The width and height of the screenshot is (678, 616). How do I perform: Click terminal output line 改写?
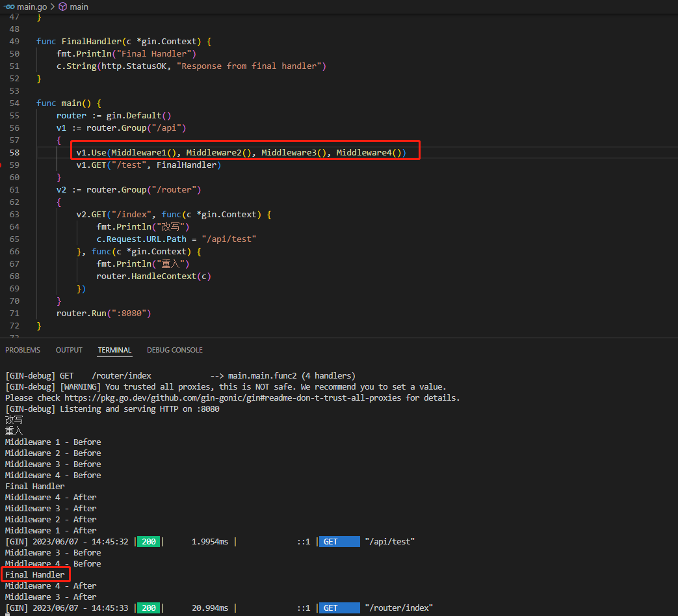(x=14, y=420)
